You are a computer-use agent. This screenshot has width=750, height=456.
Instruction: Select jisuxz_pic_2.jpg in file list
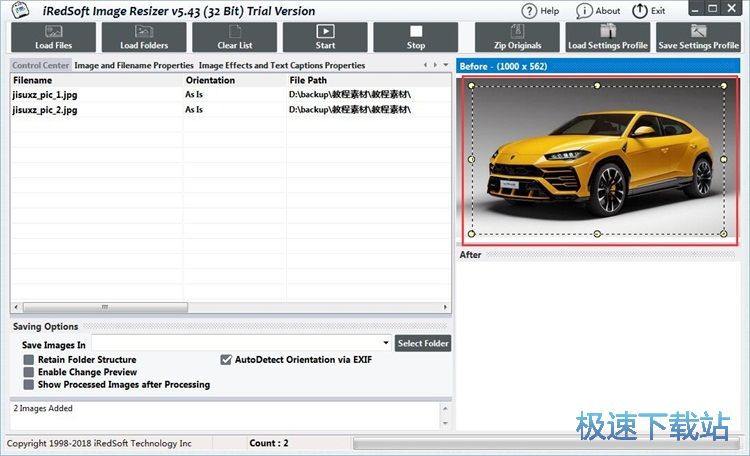click(x=44, y=109)
